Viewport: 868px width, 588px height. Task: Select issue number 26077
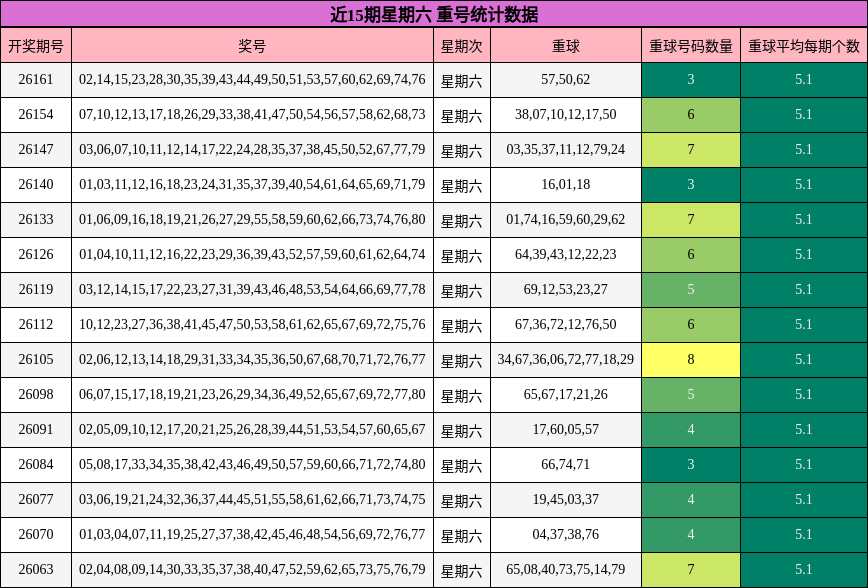tap(36, 500)
